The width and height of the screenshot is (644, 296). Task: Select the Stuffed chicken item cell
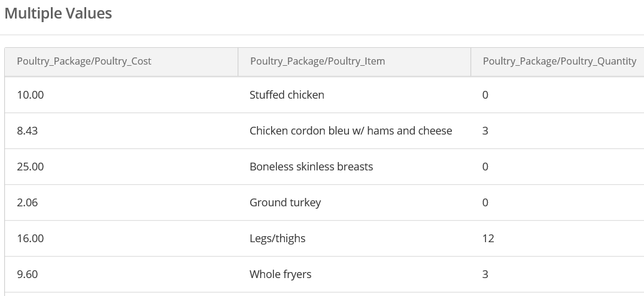coord(287,94)
